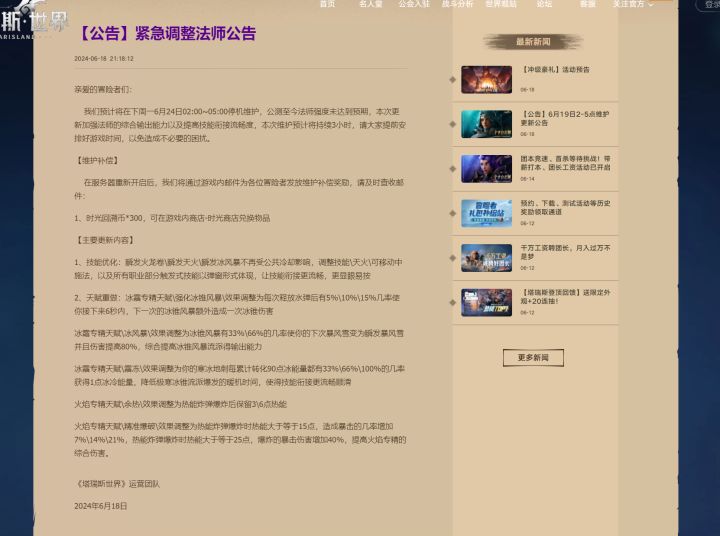
Task: Open the 论坛 navigation item
Action: coord(544,4)
